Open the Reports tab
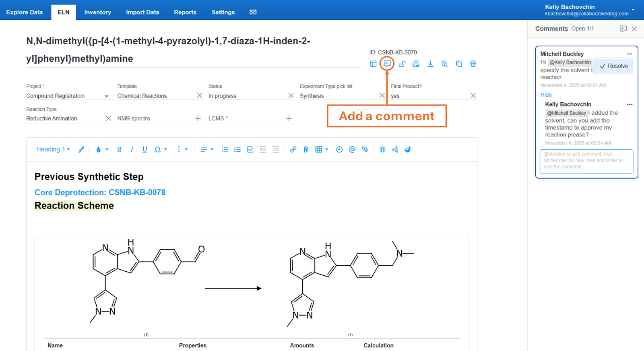This screenshot has height=351, width=644. click(x=185, y=12)
